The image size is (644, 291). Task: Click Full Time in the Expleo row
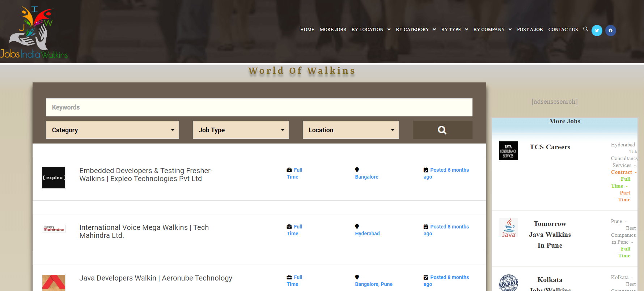point(295,173)
